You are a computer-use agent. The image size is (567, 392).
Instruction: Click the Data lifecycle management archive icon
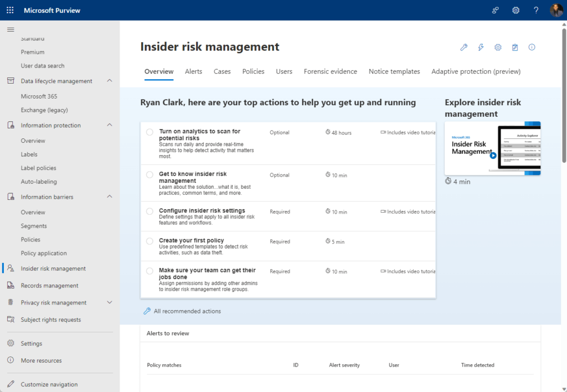point(11,81)
